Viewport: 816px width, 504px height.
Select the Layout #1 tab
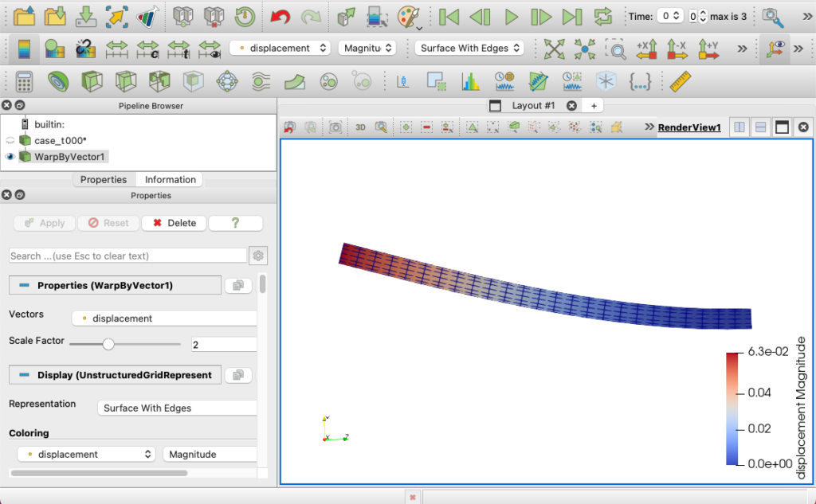click(x=533, y=106)
